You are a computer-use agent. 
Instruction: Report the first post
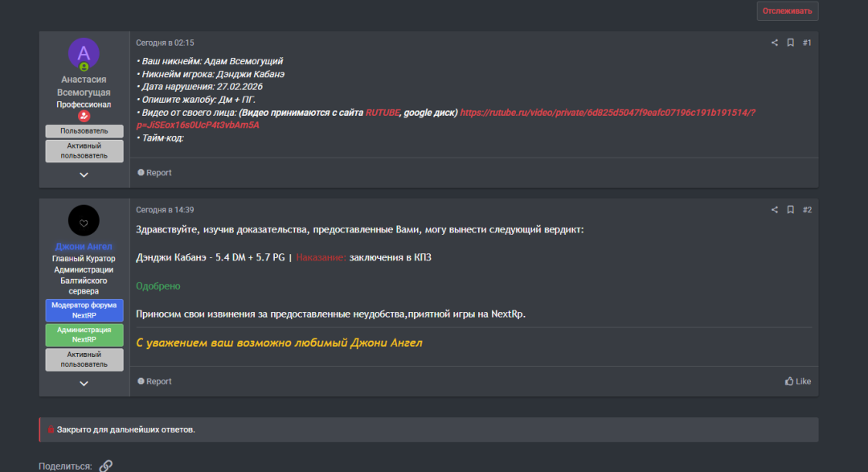point(154,173)
